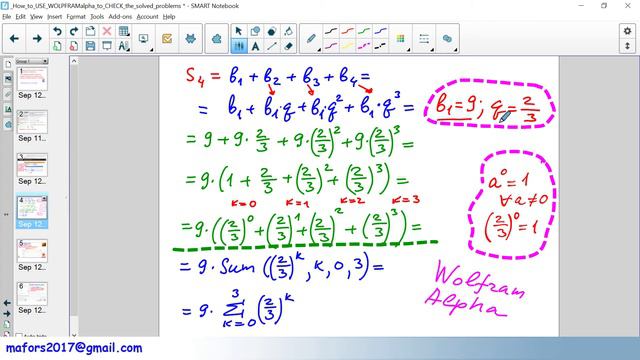
Task: Choose the Fill paint bucket tool
Action: click(289, 31)
